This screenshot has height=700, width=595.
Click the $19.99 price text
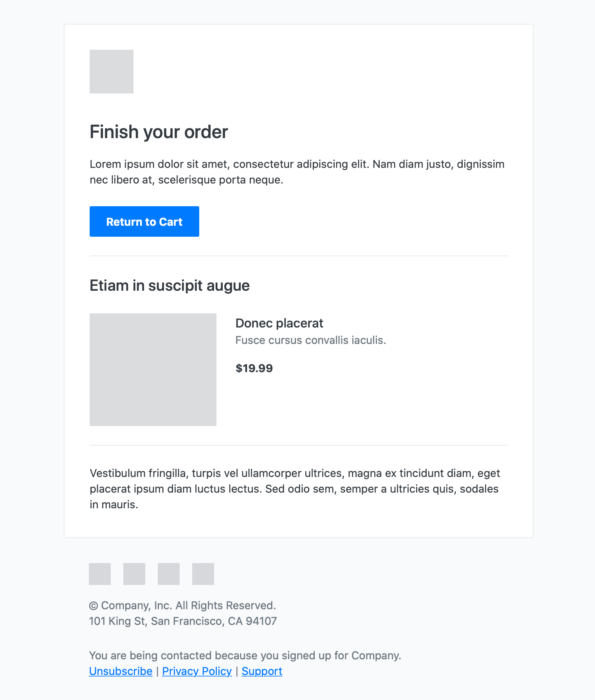point(254,368)
